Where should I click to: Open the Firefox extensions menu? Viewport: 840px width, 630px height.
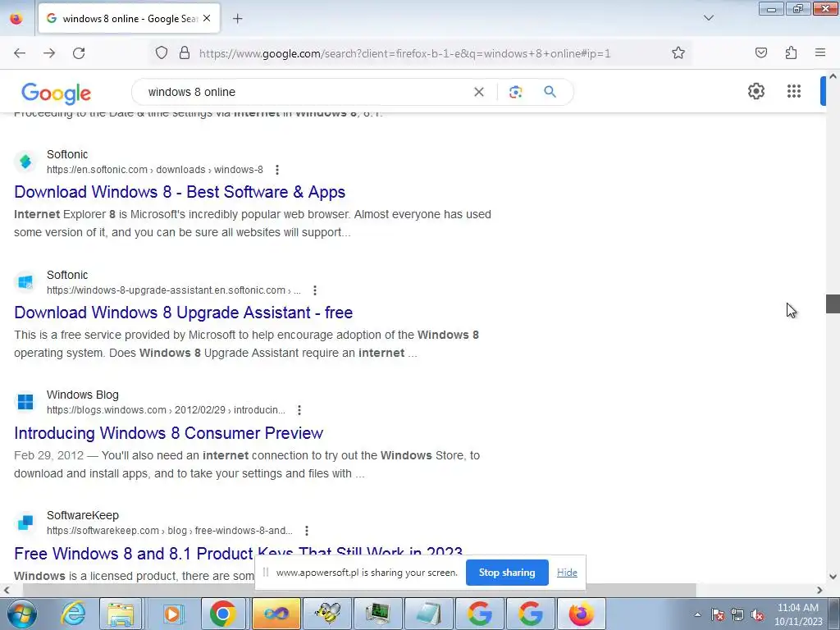(791, 53)
